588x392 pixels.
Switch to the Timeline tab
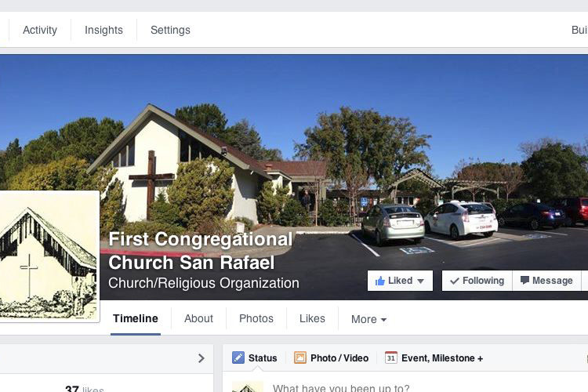click(x=136, y=318)
